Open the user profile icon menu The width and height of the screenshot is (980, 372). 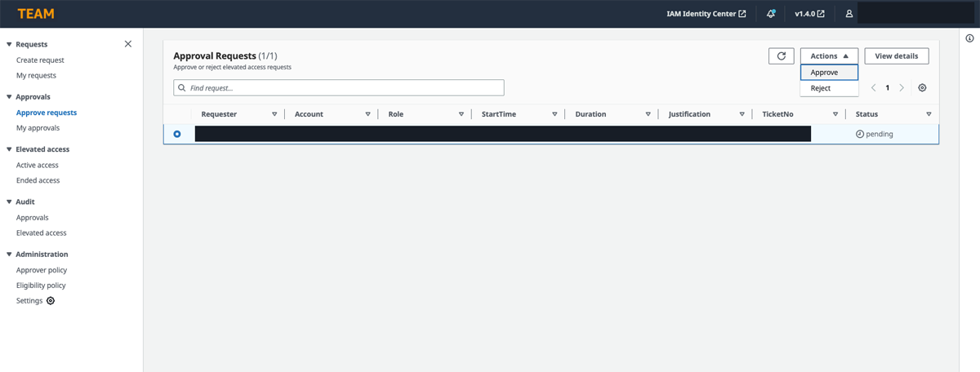click(849, 14)
